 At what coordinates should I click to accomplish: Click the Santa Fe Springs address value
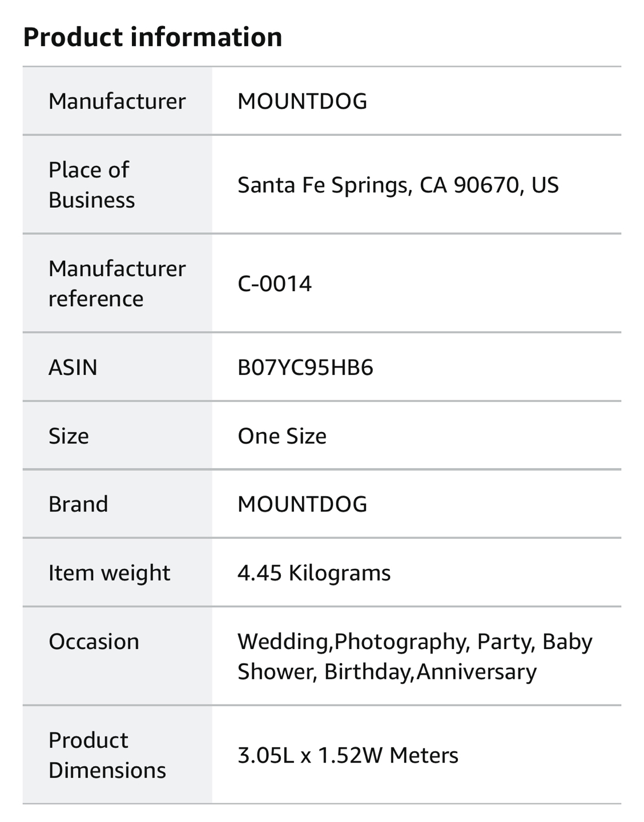pyautogui.click(x=398, y=184)
